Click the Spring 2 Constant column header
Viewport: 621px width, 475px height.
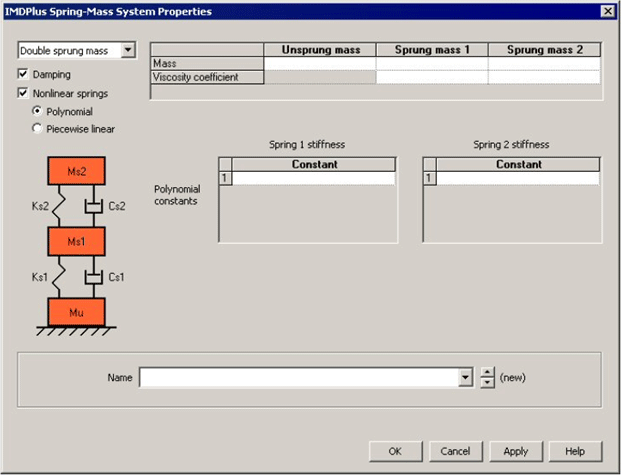[x=518, y=164]
